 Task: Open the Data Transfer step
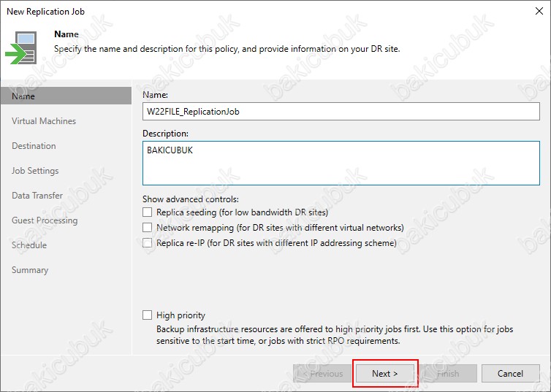37,196
